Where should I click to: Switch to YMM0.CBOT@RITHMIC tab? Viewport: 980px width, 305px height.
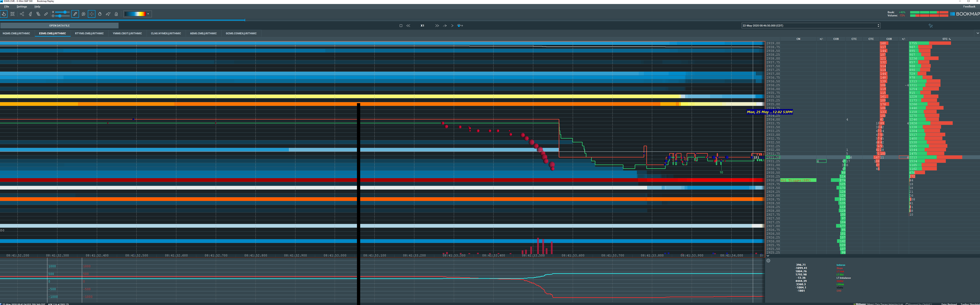click(x=128, y=33)
